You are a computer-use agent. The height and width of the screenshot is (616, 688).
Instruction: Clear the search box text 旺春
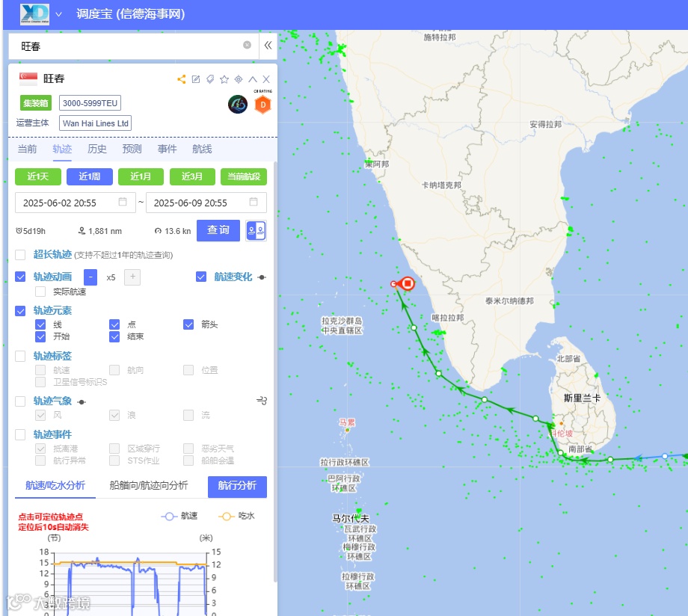coord(247,45)
